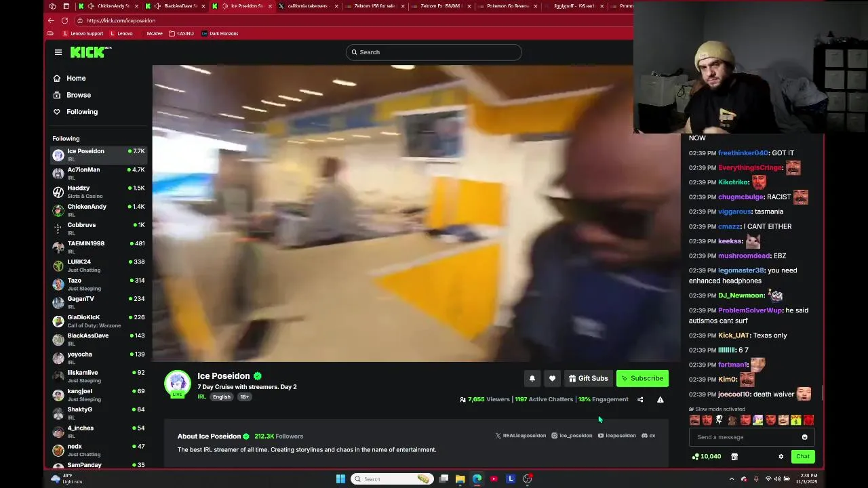Click the English language tag
This screenshot has width=868, height=488.
point(221,396)
